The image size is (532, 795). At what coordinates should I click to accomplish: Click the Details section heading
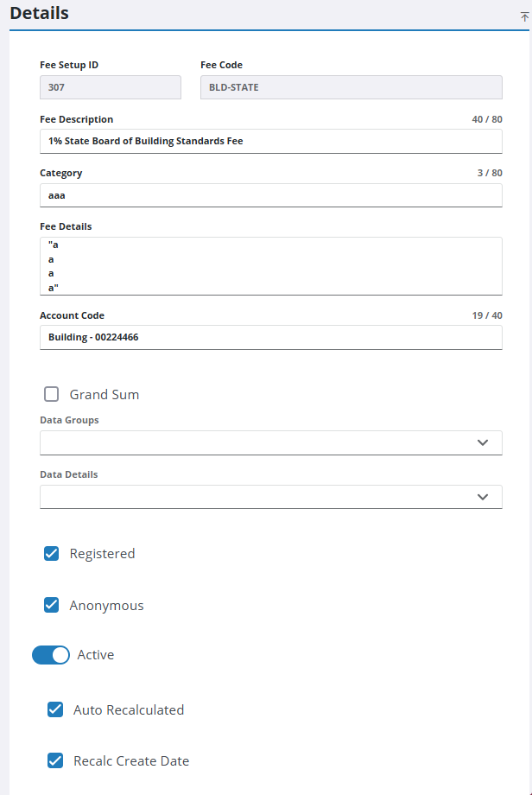(x=40, y=14)
